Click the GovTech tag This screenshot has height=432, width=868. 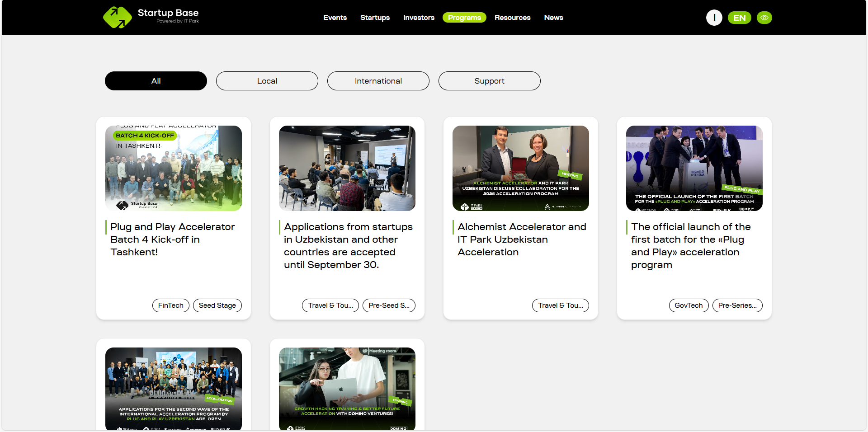pyautogui.click(x=689, y=305)
